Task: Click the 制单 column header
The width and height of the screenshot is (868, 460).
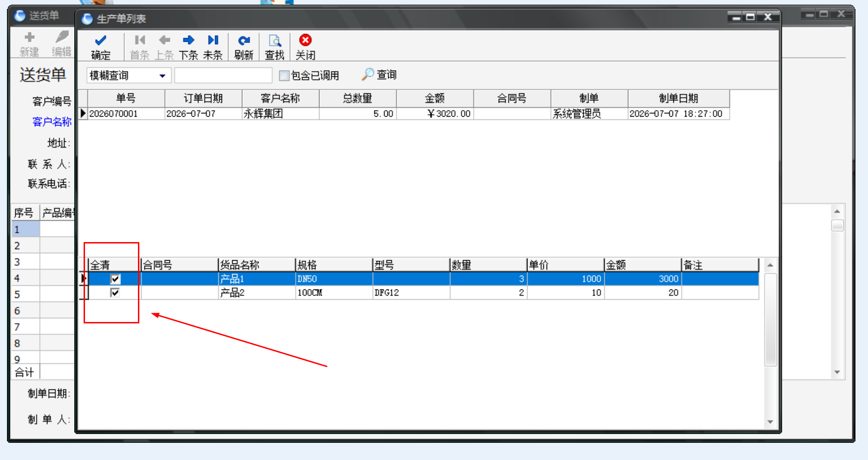Action: tap(589, 99)
